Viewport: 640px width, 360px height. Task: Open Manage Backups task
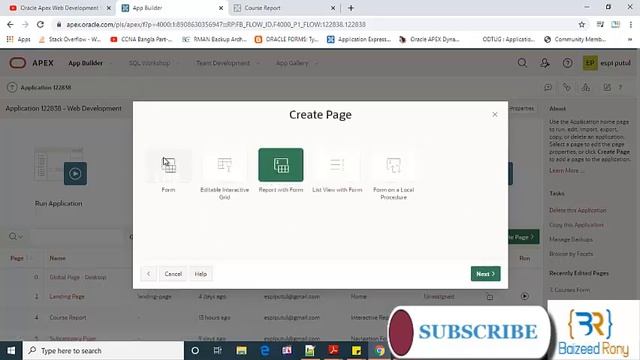[x=571, y=239]
